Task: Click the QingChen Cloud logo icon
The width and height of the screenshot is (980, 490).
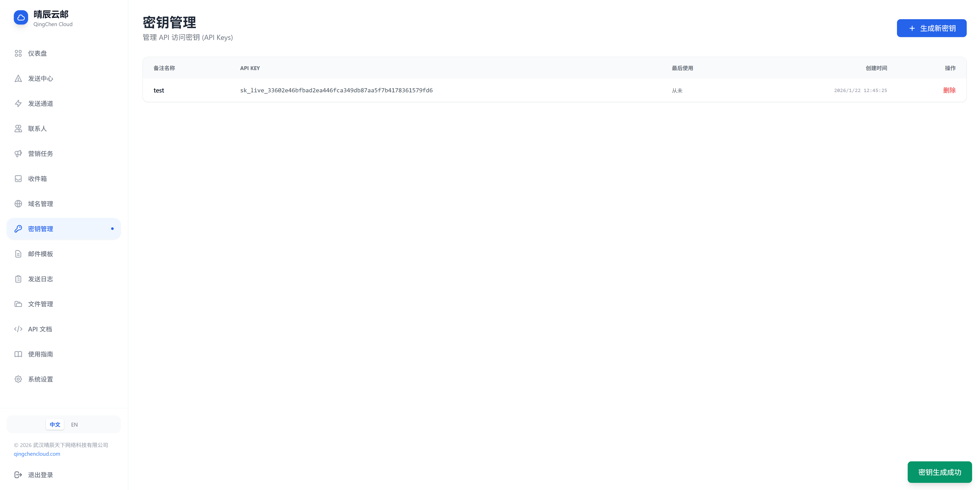Action: (21, 17)
